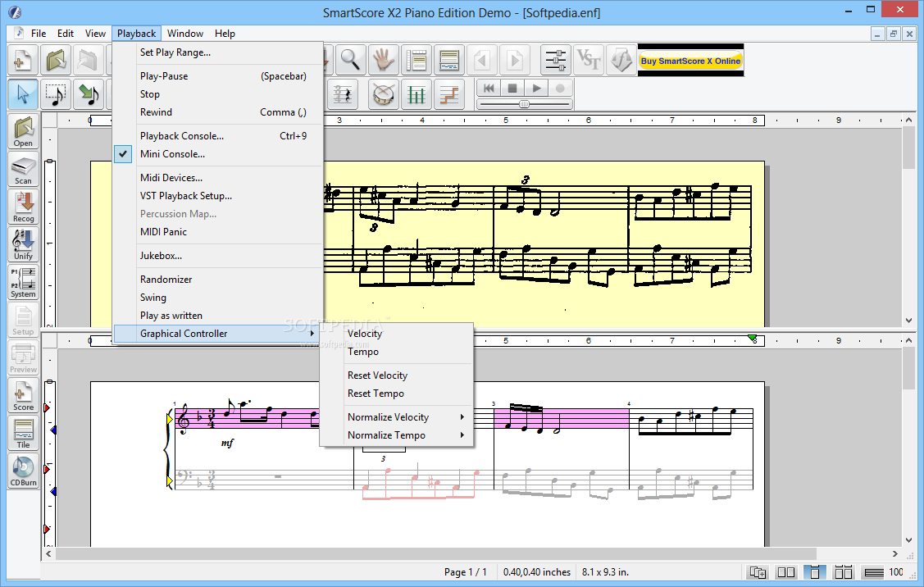Screen dimensions: 924x587
Task: Open Playback Console from menu
Action: click(218, 136)
